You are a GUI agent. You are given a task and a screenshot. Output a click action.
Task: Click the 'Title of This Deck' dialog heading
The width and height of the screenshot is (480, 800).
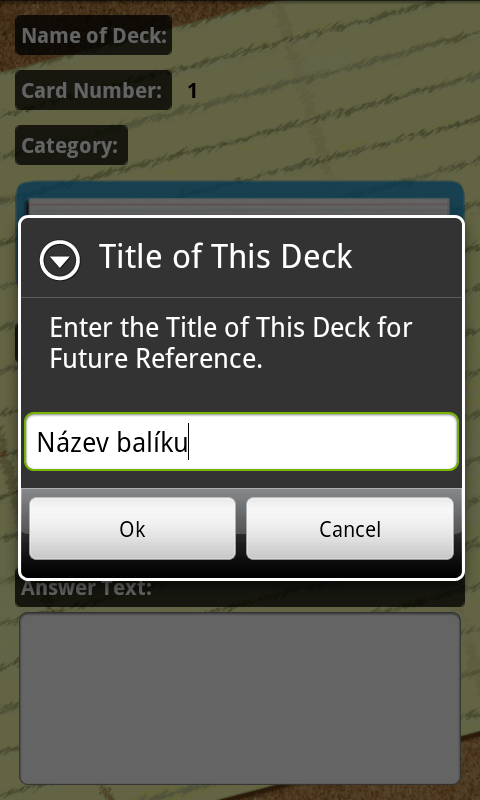pos(225,256)
